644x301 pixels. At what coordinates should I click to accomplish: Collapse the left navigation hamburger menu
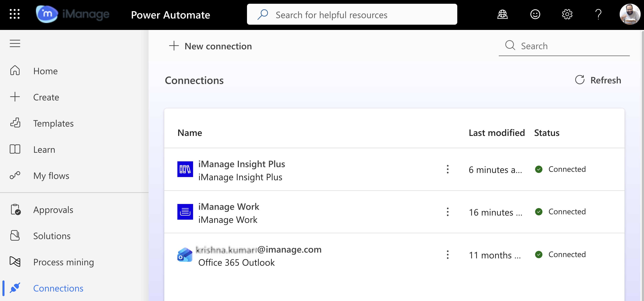click(15, 43)
